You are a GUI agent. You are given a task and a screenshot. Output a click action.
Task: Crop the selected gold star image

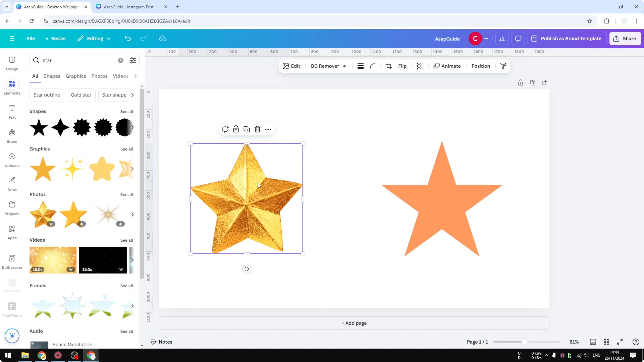[388, 66]
